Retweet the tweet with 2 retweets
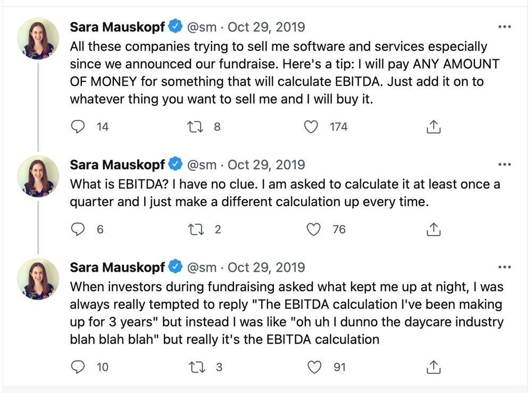The height and width of the screenshot is (393, 532). click(196, 230)
